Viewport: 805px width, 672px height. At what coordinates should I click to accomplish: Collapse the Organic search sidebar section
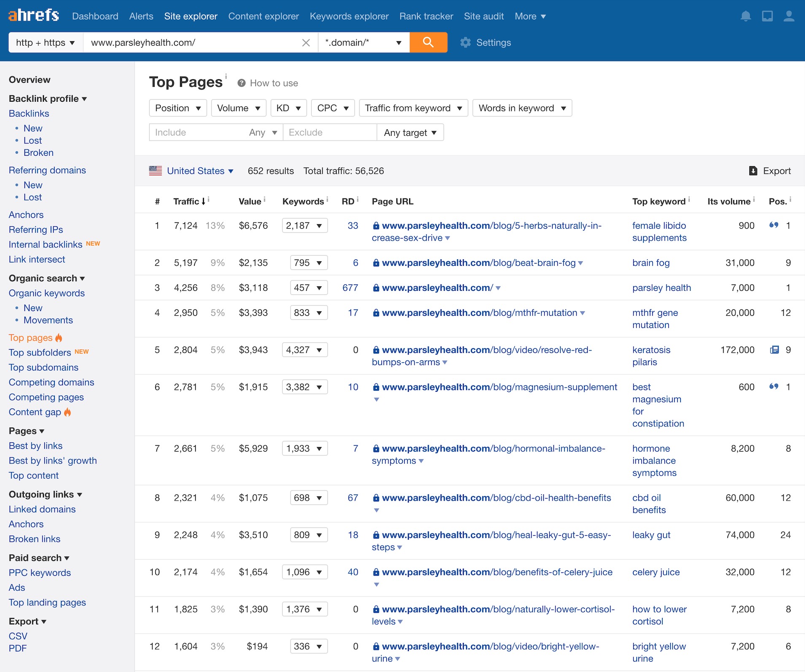(x=47, y=278)
